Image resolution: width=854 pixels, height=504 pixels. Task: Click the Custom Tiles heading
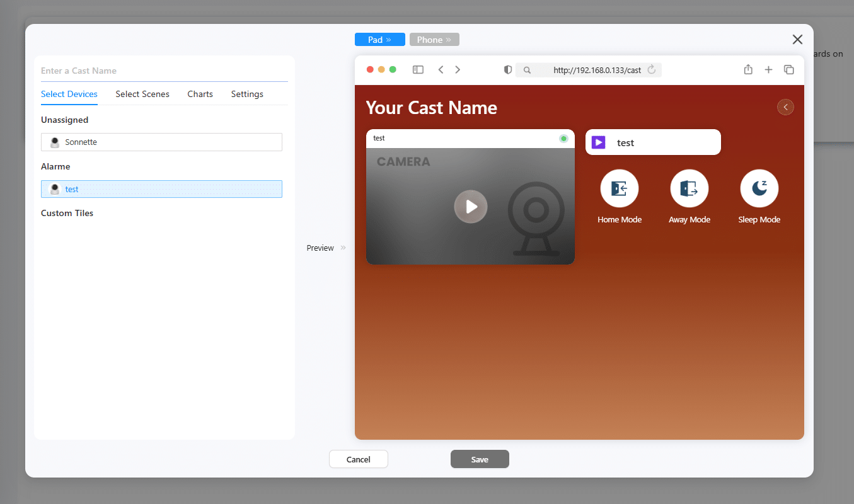[x=67, y=213]
